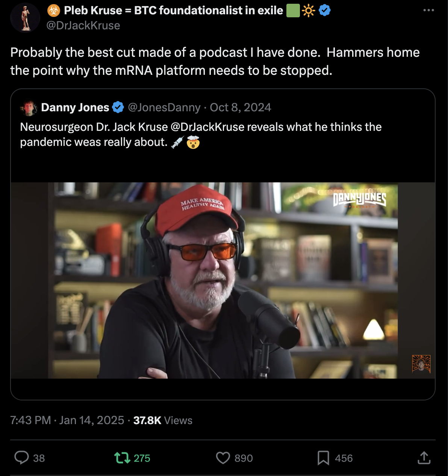Click the blue verified badge beside Pleb Kruse
448x476 pixels.
click(325, 11)
